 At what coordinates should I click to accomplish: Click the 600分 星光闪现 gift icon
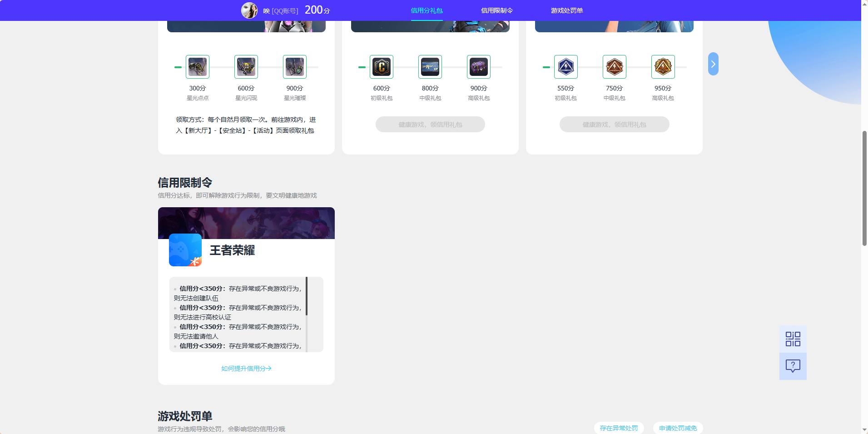(246, 67)
